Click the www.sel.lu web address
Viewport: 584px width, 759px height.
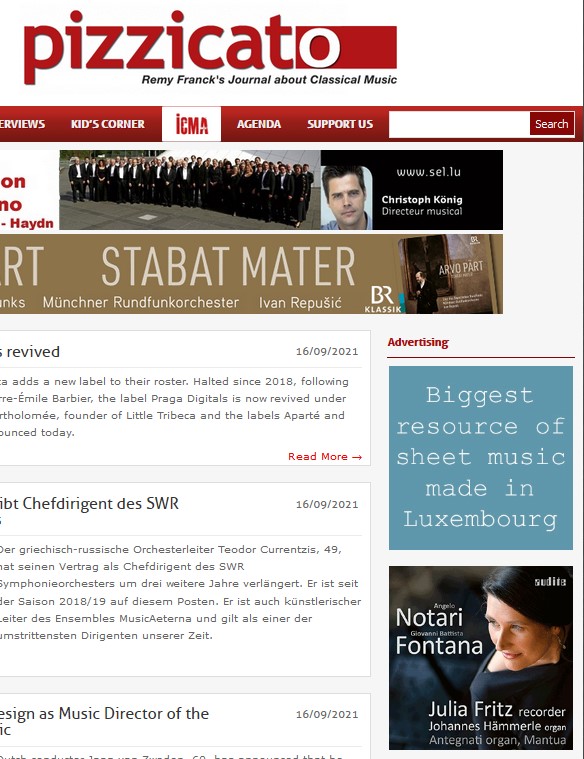(429, 172)
